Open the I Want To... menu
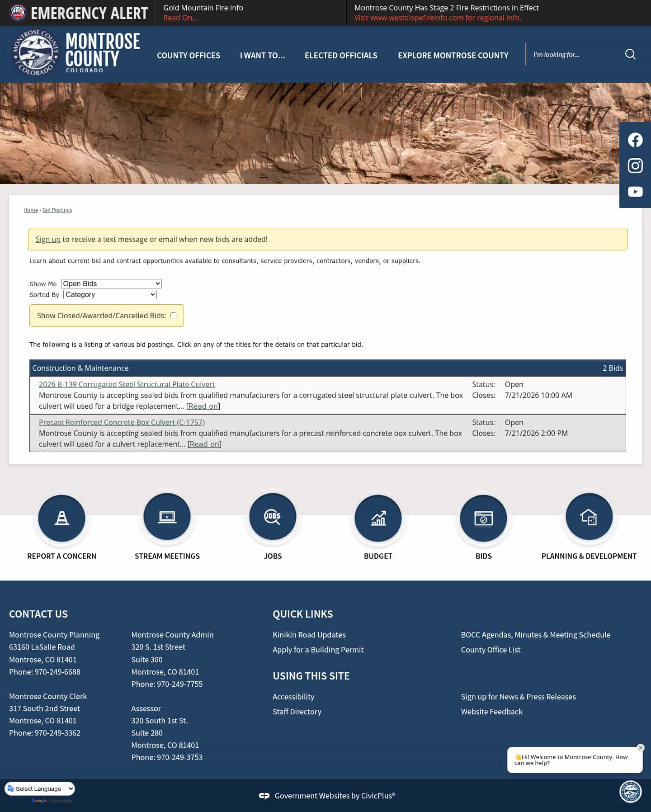Screen dimensions: 651x812 pyautogui.click(x=262, y=55)
